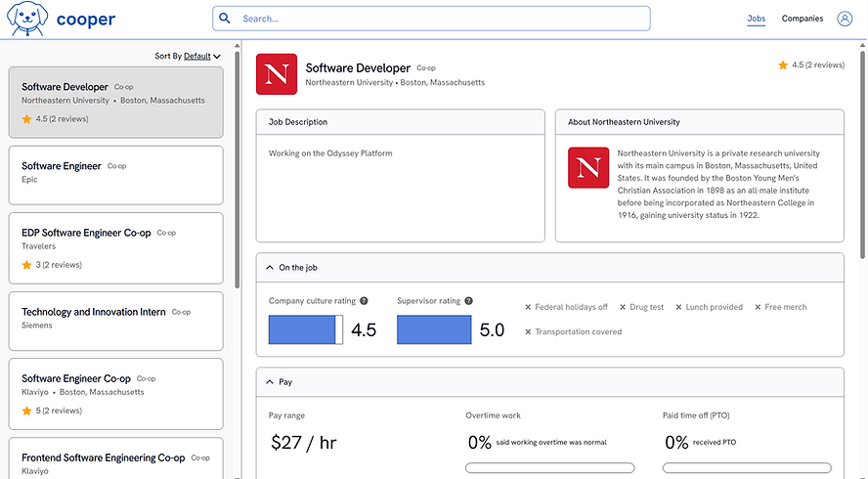Click the star icon next to 4.5 header rating

point(783,65)
